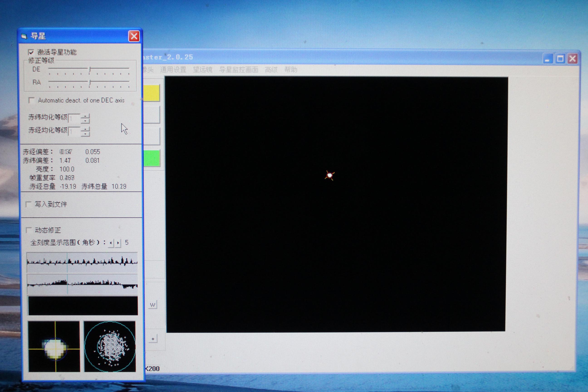Screen dimensions: 588x392
Task: Increase 赤纬均化等级 with the up arrow
Action: point(85,116)
